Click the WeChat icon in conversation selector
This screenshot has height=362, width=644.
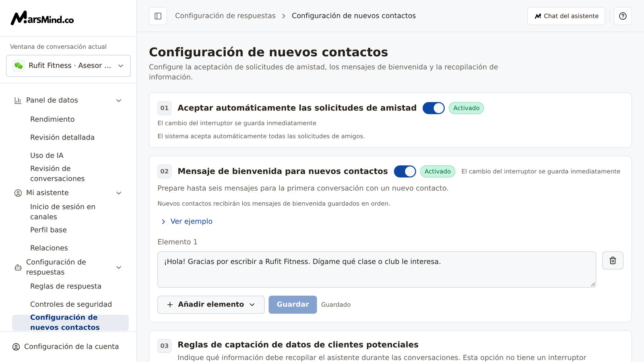[19, 66]
